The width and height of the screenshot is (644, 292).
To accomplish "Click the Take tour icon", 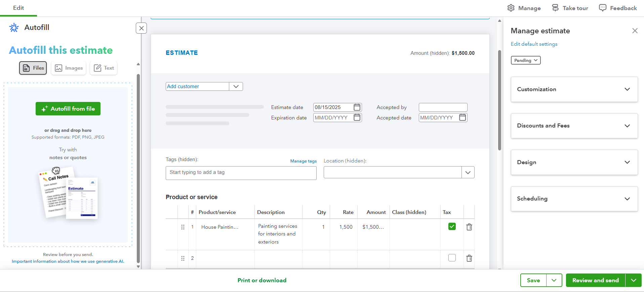I will pos(555,8).
